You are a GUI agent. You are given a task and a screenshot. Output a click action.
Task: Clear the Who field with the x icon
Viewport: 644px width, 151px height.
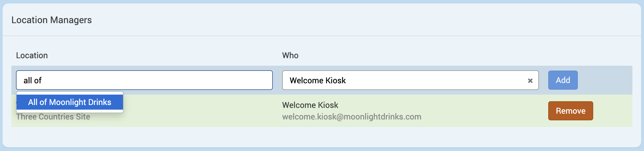click(530, 81)
